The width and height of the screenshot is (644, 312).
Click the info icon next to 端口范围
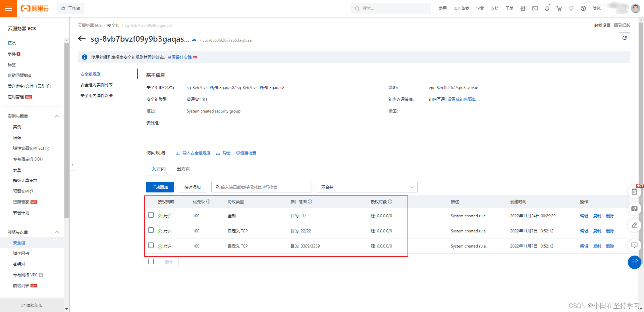point(310,202)
